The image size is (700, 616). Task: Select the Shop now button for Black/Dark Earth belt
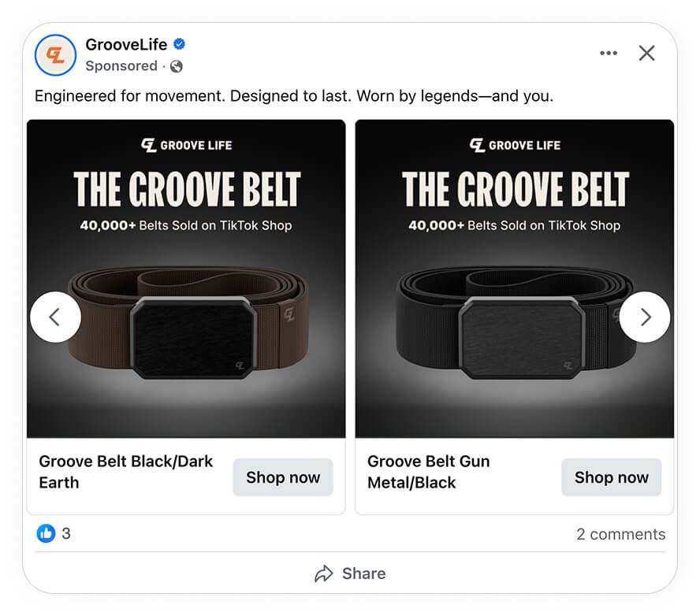coord(282,477)
